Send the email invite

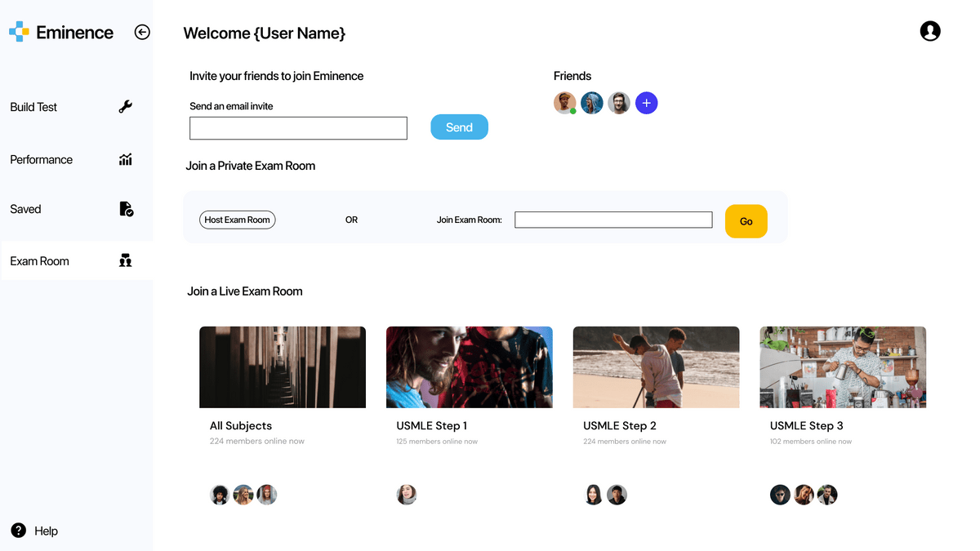coord(459,127)
